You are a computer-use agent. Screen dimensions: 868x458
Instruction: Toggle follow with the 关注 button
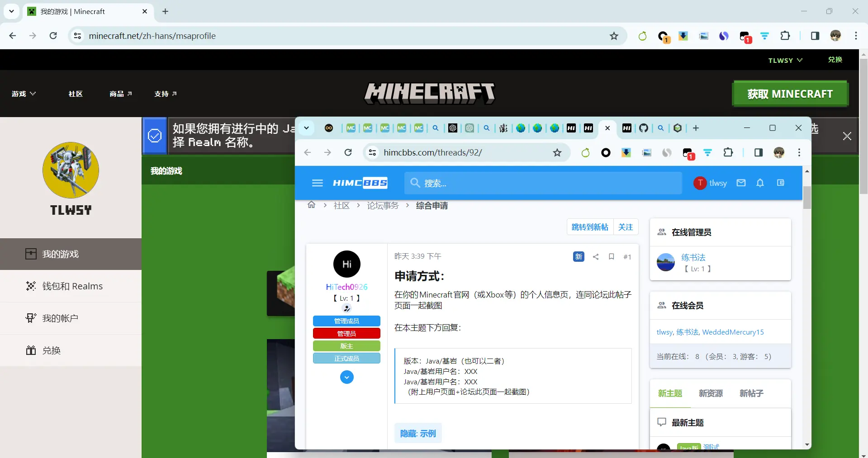626,227
